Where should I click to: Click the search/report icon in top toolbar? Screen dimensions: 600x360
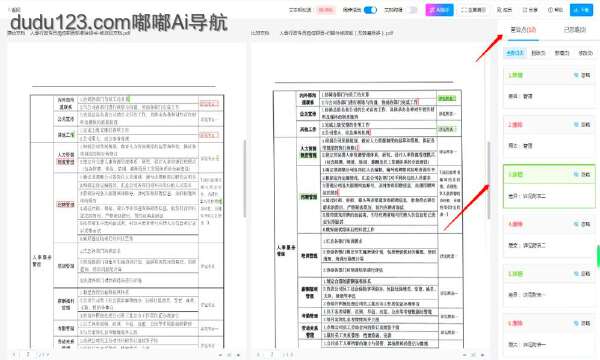504,10
